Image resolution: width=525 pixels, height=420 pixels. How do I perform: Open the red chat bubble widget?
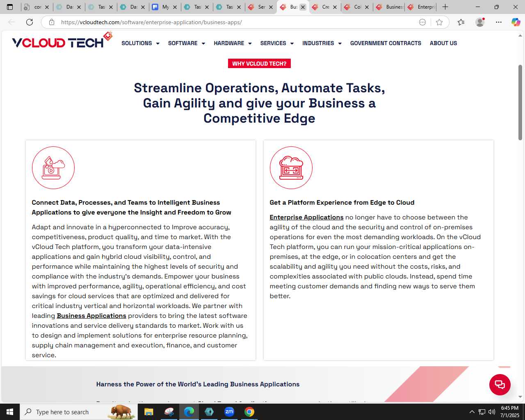tap(500, 385)
